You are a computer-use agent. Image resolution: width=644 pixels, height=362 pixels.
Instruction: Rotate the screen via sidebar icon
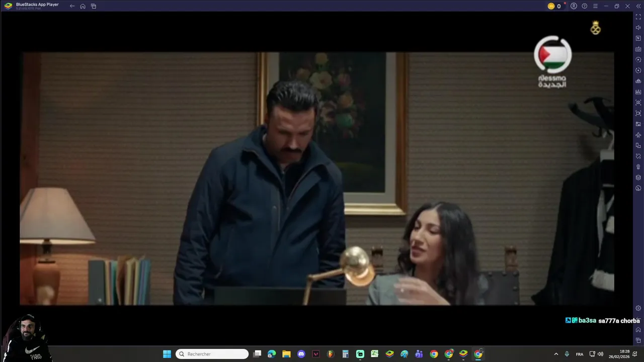pos(638,145)
